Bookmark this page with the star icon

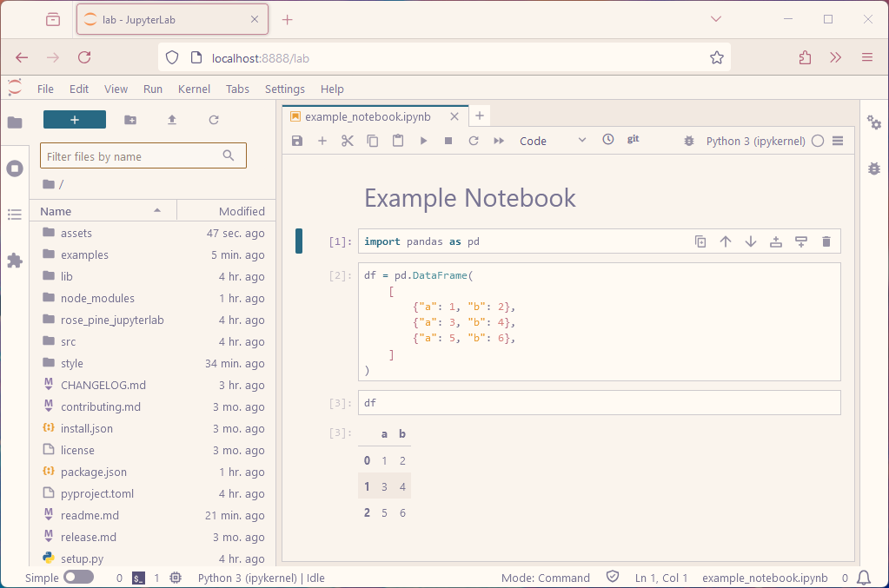[x=717, y=57]
